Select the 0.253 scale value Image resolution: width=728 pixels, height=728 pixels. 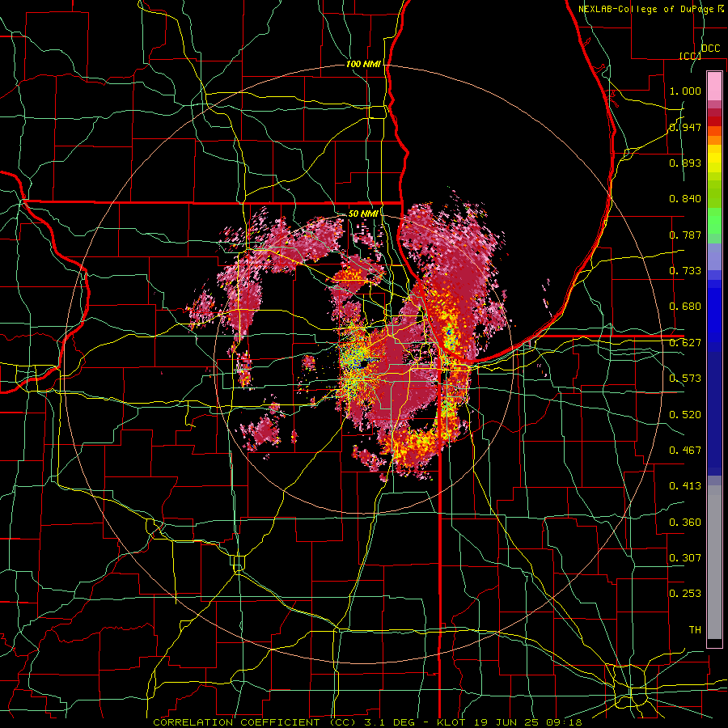[685, 594]
